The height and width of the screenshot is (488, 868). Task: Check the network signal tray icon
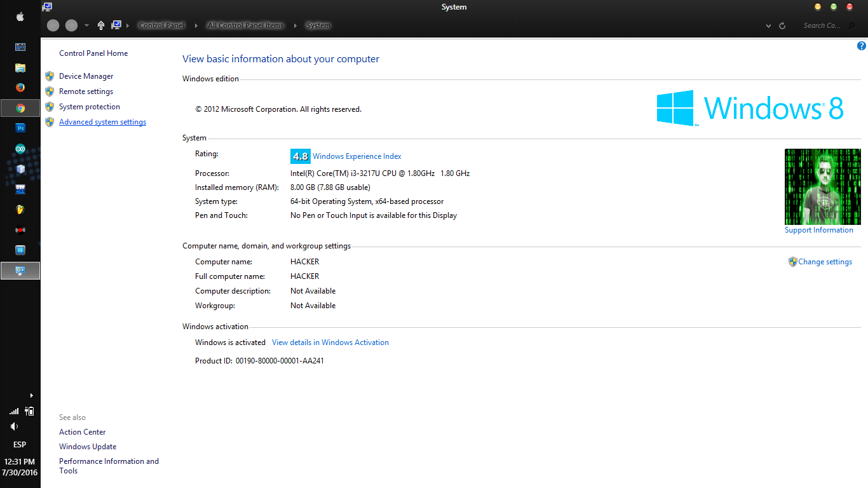coord(14,412)
